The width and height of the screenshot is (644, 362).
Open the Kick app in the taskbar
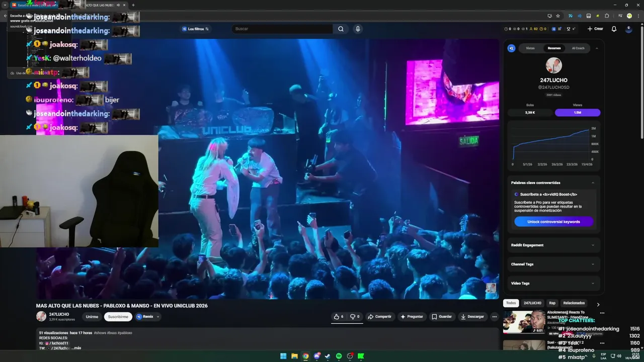tap(361, 356)
